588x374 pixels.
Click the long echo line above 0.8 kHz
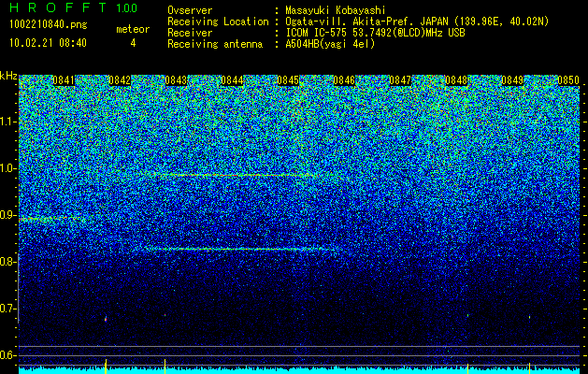(x=240, y=249)
